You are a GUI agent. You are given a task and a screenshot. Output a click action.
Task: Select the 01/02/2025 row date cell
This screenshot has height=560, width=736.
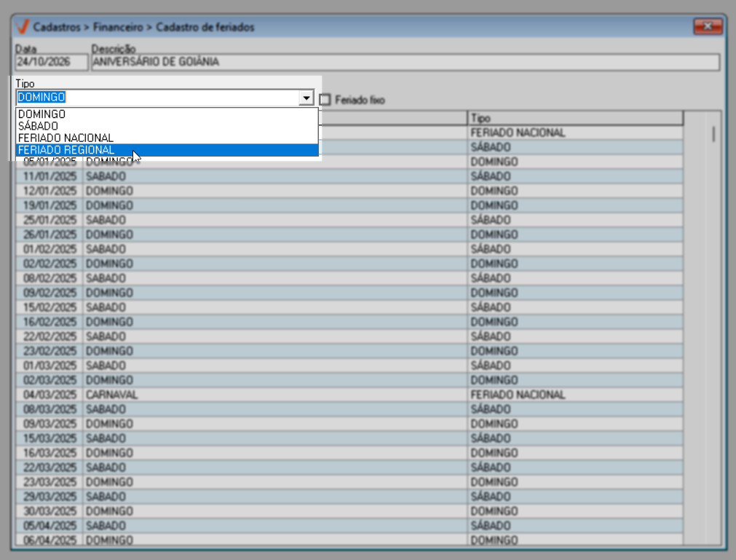coord(50,249)
